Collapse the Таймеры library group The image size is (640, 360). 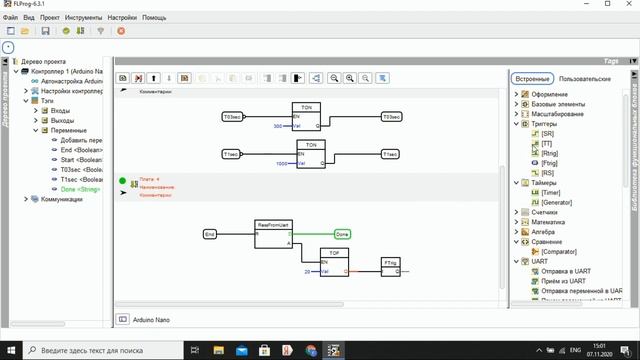[516, 182]
